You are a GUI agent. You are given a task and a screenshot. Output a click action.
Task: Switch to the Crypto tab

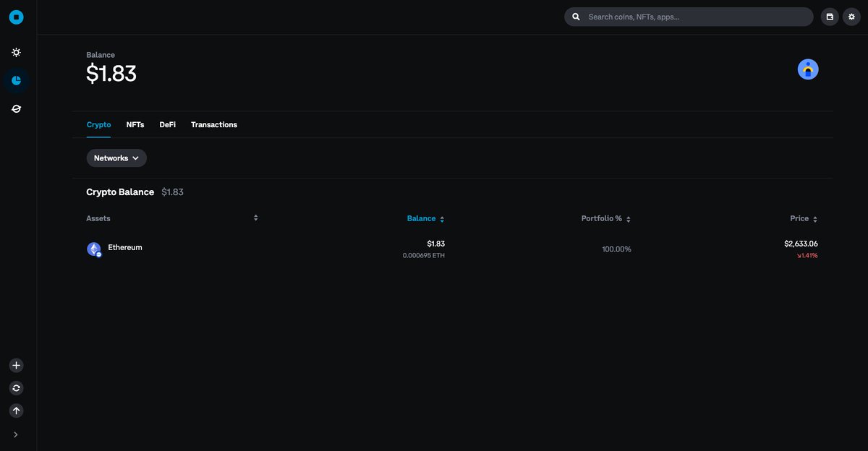coord(98,124)
